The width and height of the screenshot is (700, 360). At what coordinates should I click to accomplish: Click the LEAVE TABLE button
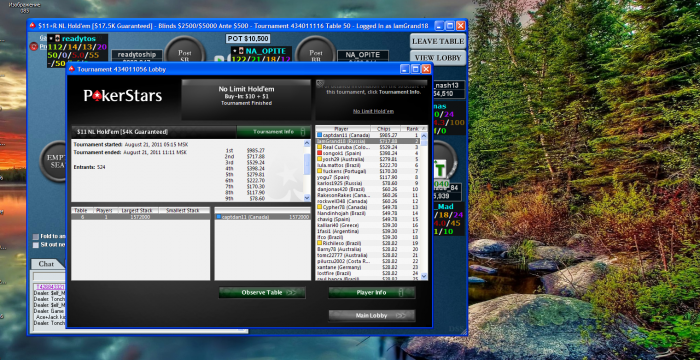[x=438, y=41]
